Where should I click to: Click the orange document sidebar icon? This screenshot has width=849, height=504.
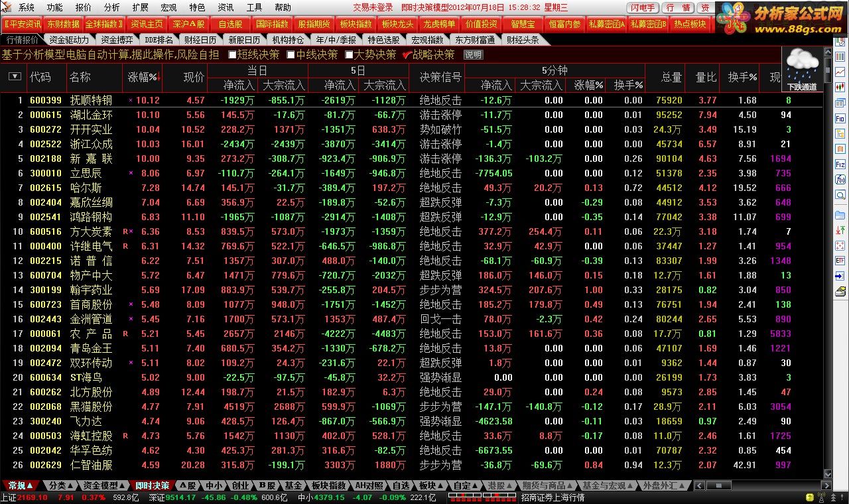[840, 149]
